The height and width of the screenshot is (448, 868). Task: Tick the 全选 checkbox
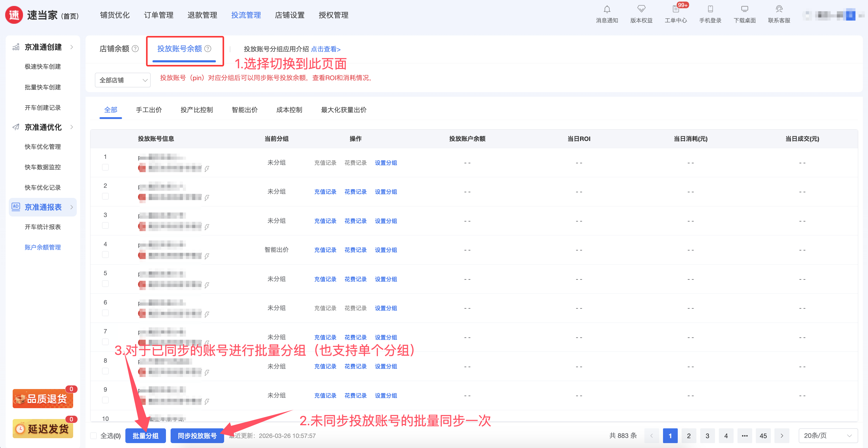94,436
